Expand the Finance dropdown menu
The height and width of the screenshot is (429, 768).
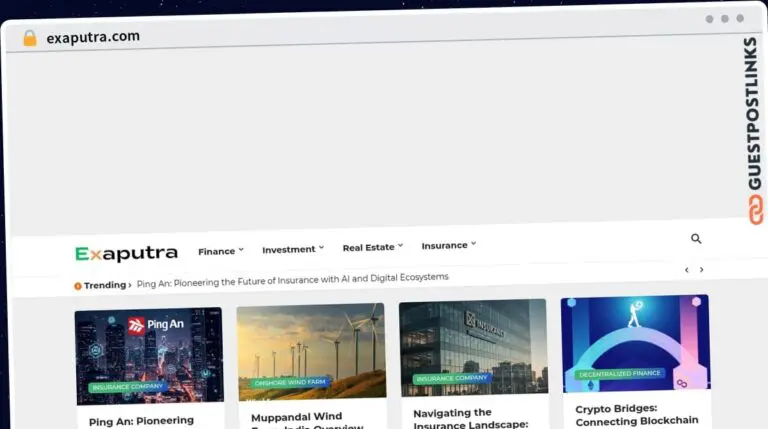220,251
